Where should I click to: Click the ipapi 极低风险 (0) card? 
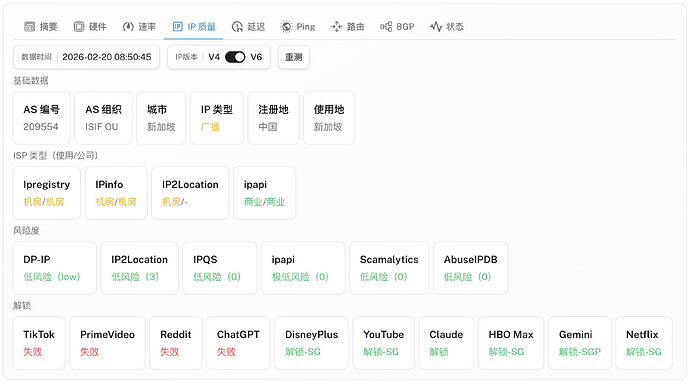[x=303, y=268]
